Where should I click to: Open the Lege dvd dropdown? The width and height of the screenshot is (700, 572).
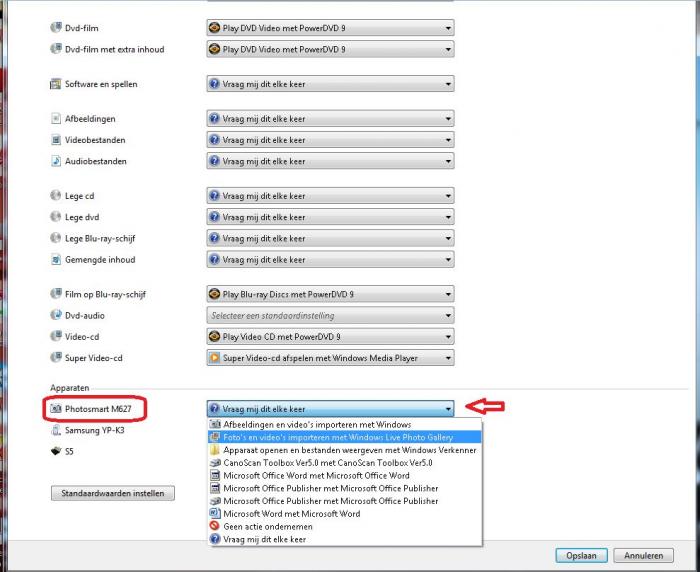330,217
